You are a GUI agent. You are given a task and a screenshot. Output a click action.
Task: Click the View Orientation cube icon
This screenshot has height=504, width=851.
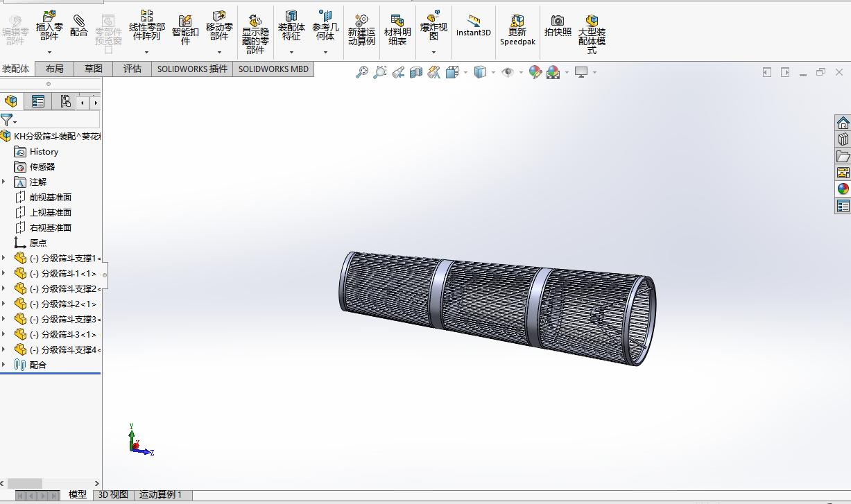point(452,71)
